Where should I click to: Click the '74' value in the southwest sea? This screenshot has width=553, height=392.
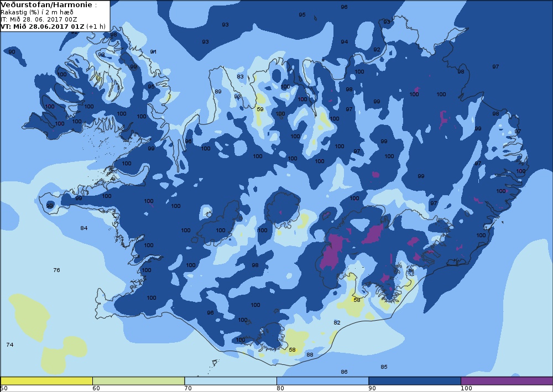pyautogui.click(x=10, y=345)
